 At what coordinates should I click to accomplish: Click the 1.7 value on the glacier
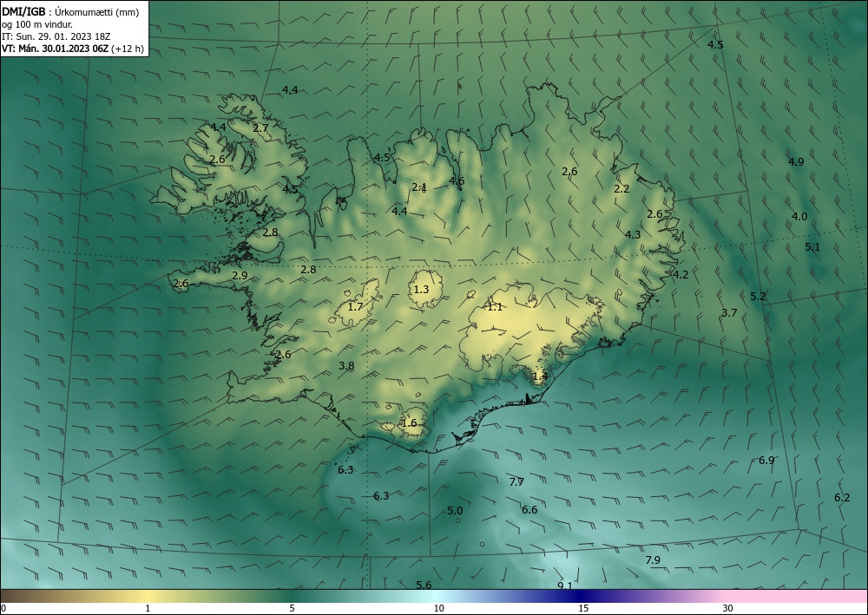tap(355, 306)
